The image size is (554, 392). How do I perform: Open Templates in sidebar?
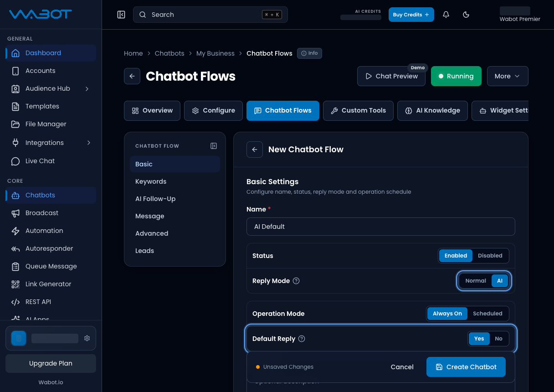51,106
